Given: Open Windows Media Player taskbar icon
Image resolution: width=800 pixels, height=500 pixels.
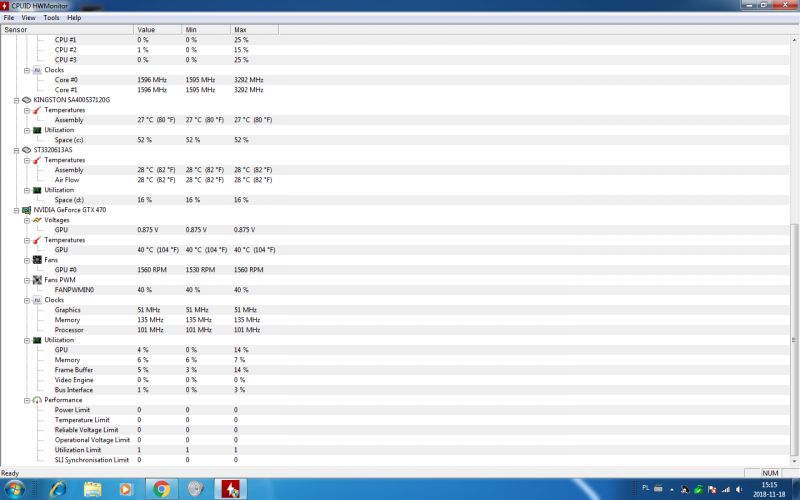Looking at the screenshot, I should click(125, 489).
